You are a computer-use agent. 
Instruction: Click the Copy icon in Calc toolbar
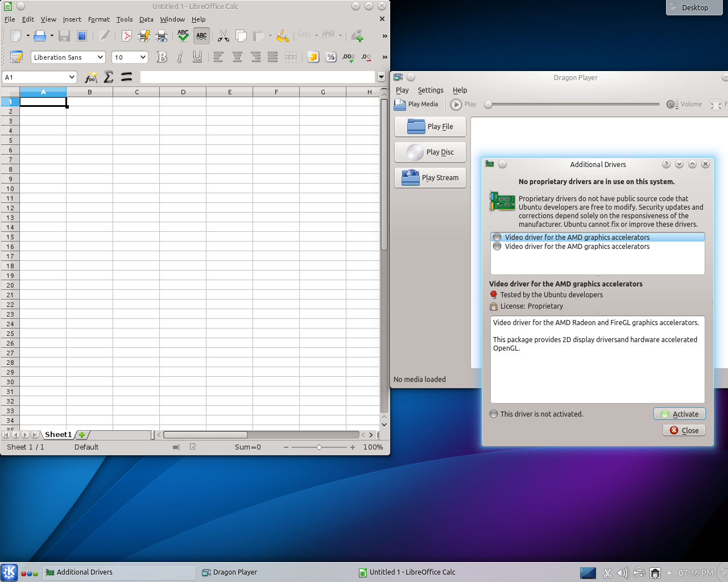[x=241, y=36]
